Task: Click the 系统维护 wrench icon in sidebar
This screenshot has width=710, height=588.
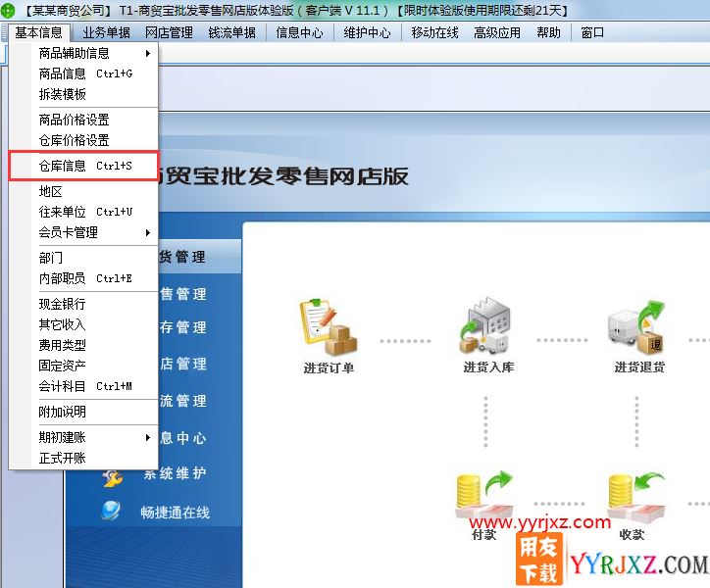Action: (x=112, y=476)
